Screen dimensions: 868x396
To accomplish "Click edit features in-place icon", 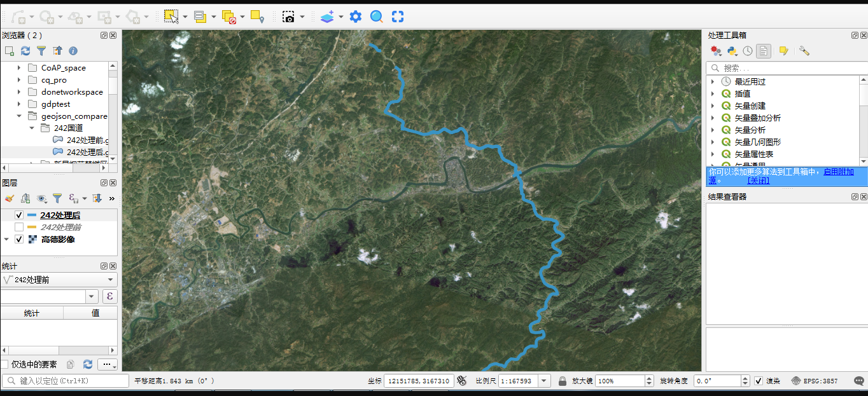I will pyautogui.click(x=784, y=51).
